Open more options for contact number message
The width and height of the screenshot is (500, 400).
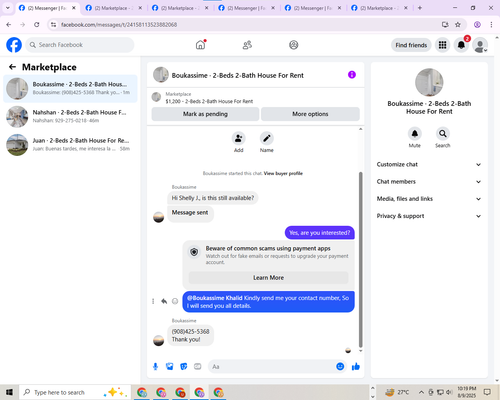click(x=153, y=301)
